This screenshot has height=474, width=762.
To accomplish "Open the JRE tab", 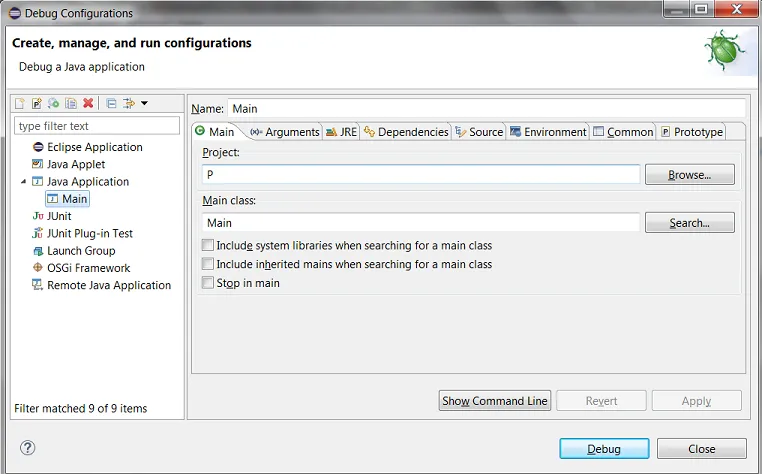I will pyautogui.click(x=342, y=132).
